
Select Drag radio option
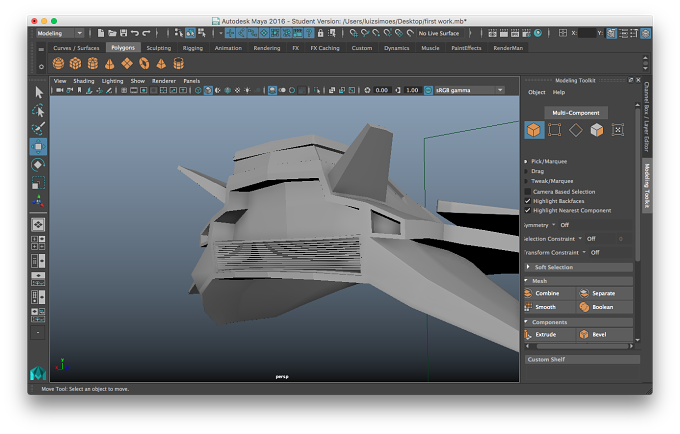click(x=526, y=171)
